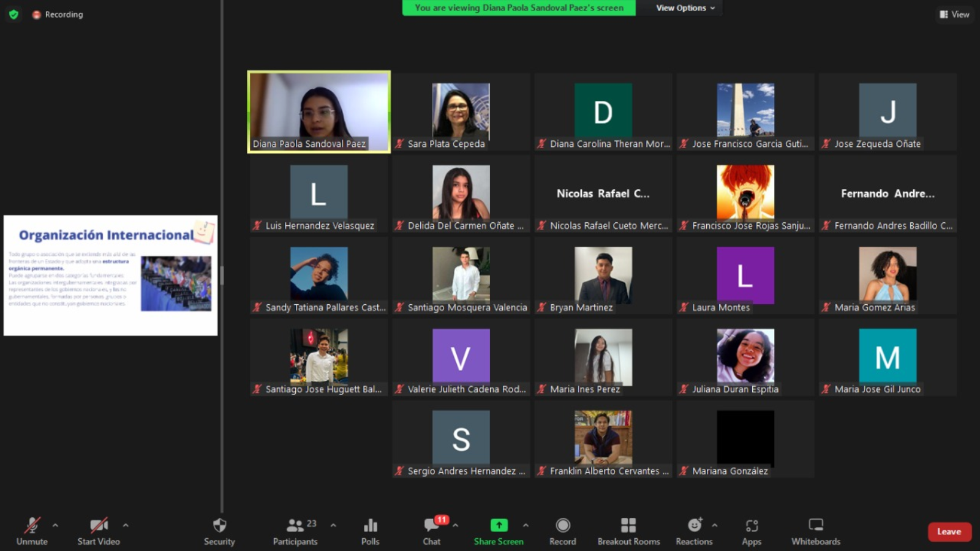Start Video from the toolbar
The image size is (980, 551).
[99, 531]
